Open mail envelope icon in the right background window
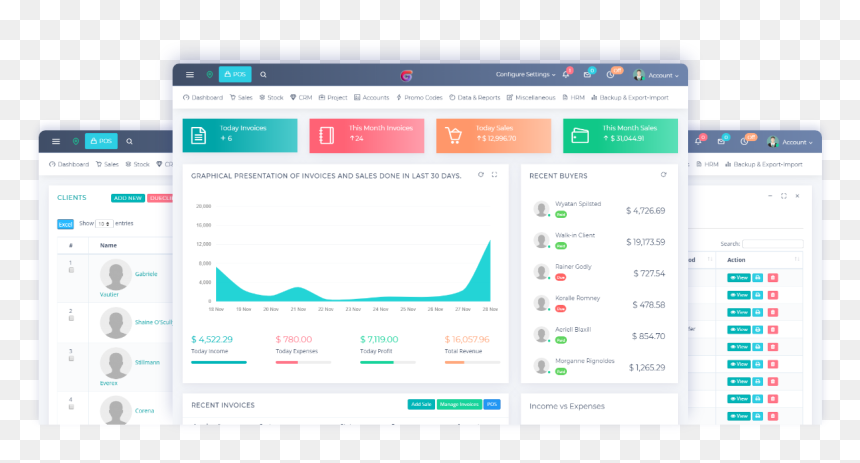The height and width of the screenshot is (463, 860). pos(721,142)
